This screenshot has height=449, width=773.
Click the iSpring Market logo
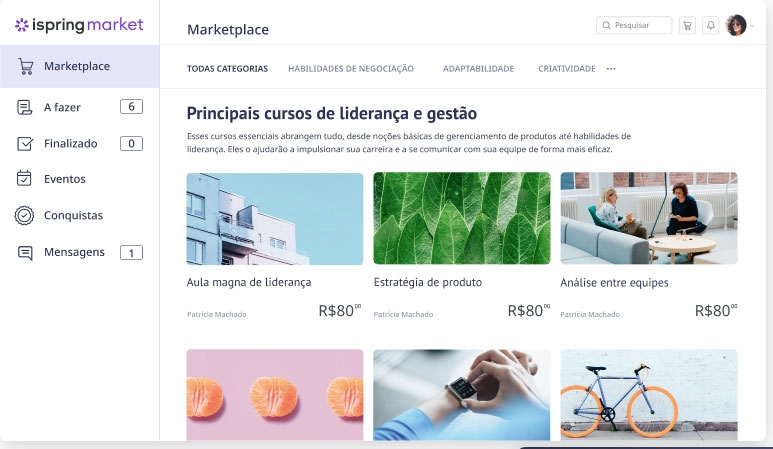pos(79,25)
